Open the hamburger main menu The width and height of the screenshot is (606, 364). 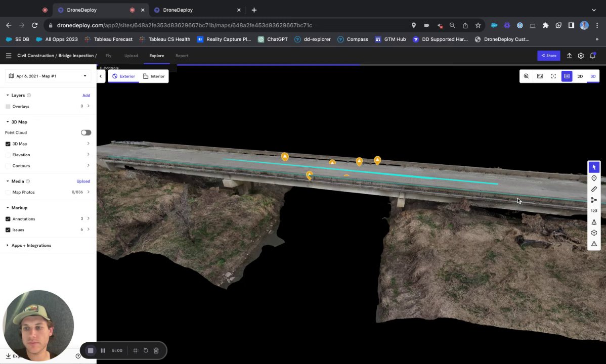point(9,56)
